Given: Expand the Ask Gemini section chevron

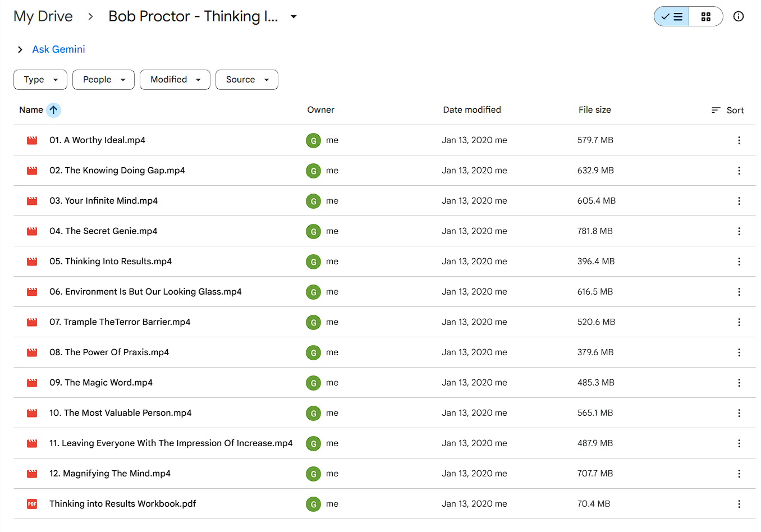Looking at the screenshot, I should click(x=20, y=49).
